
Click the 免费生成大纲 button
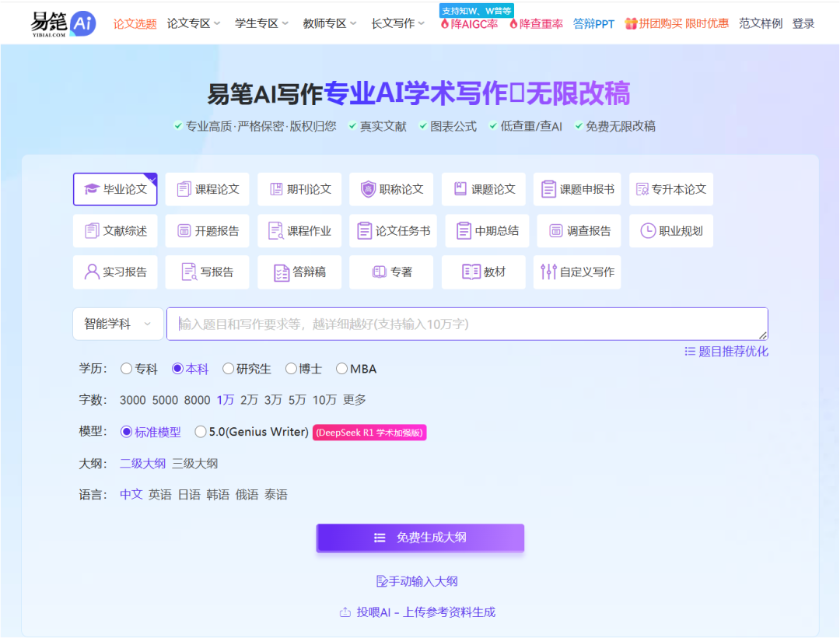[420, 538]
